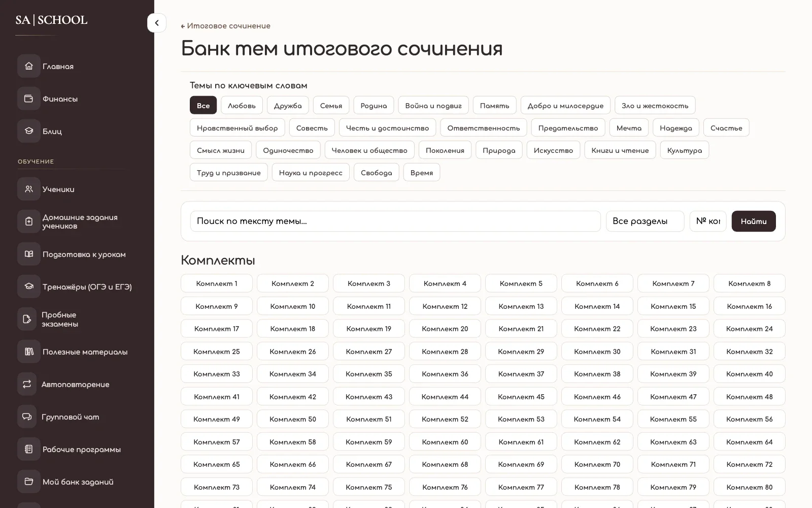812x508 pixels.
Task: Click the Найти search button
Action: [x=754, y=221]
